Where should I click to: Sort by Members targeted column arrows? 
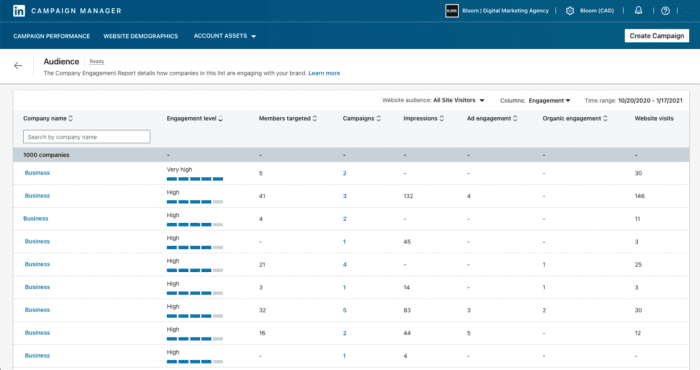tap(315, 118)
